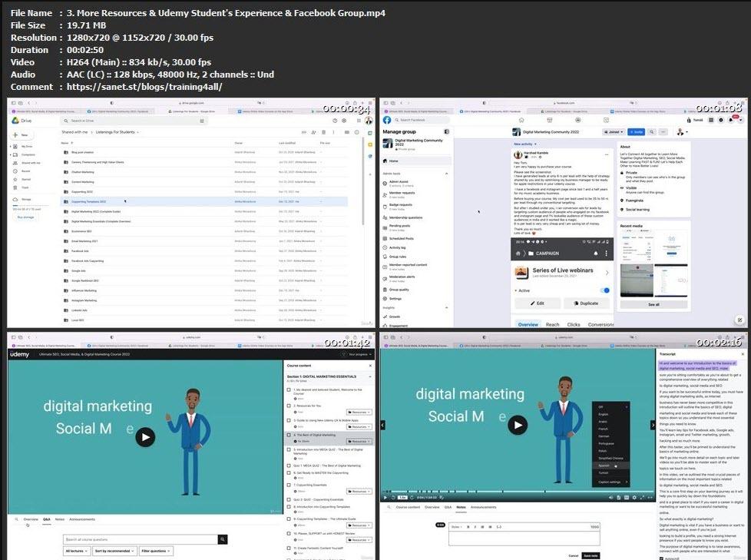Image resolution: width=751 pixels, height=560 pixels.
Task: Select the Copywriting Templates 2022 folder row
Action: (204, 202)
